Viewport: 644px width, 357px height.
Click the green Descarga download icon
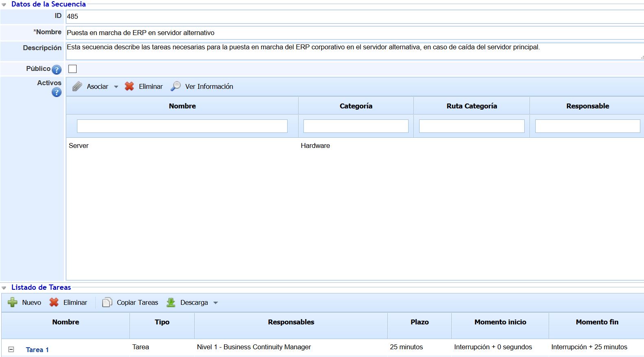click(171, 302)
